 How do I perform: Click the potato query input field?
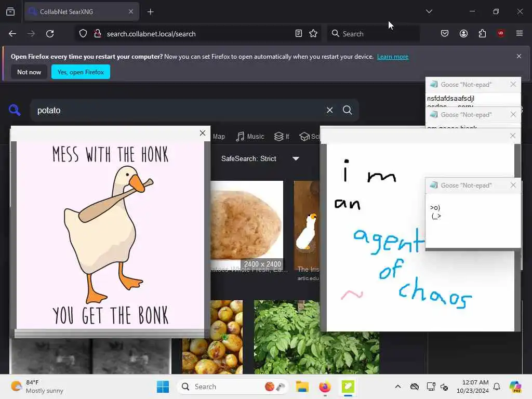click(x=178, y=110)
